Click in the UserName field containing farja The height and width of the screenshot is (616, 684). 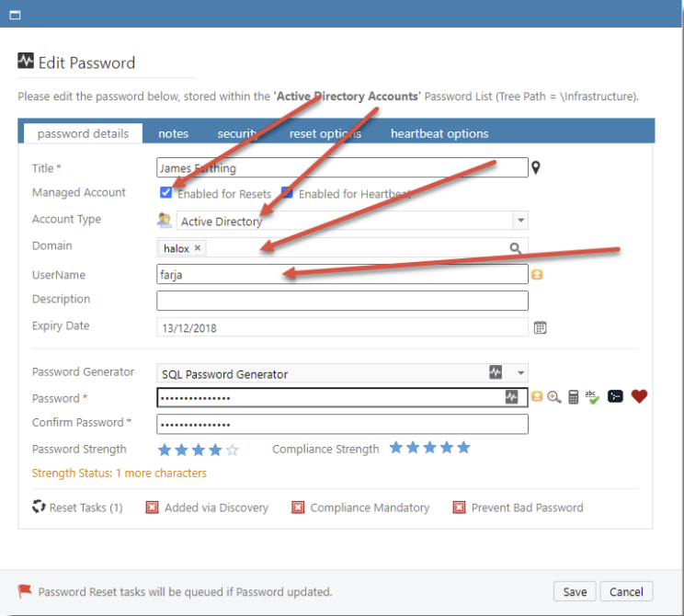pyautogui.click(x=342, y=274)
